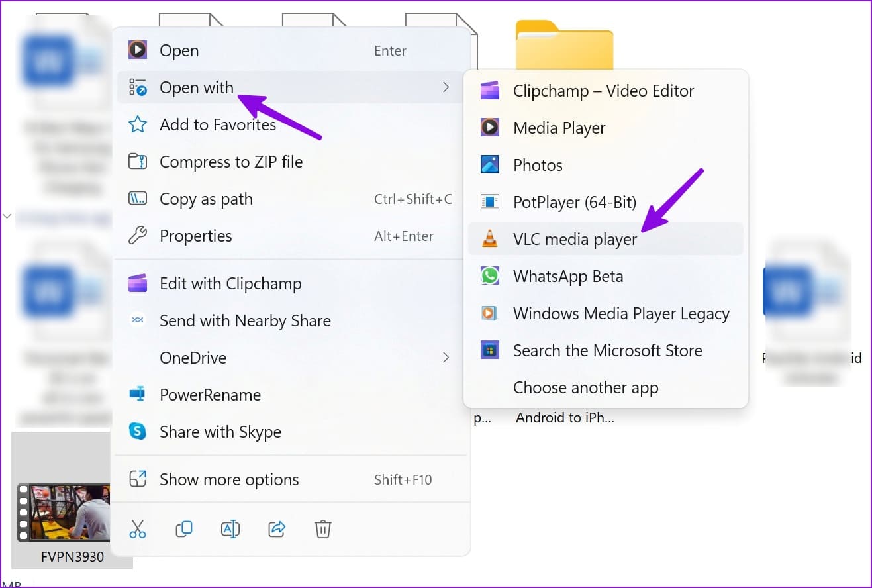The width and height of the screenshot is (872, 588).
Task: Open with PotPlayer (64-Bit)
Action: coord(606,202)
